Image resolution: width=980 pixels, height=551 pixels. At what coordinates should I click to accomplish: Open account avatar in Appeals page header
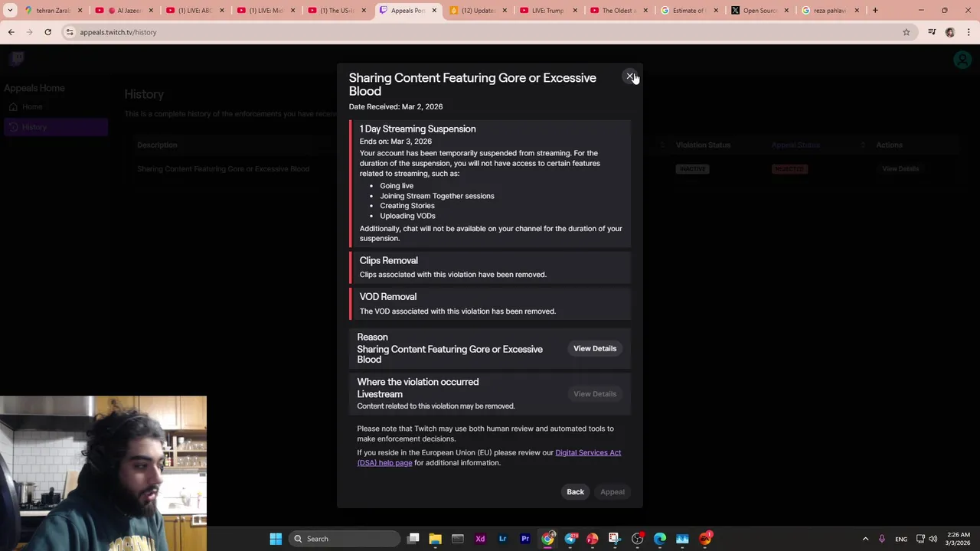[962, 60]
